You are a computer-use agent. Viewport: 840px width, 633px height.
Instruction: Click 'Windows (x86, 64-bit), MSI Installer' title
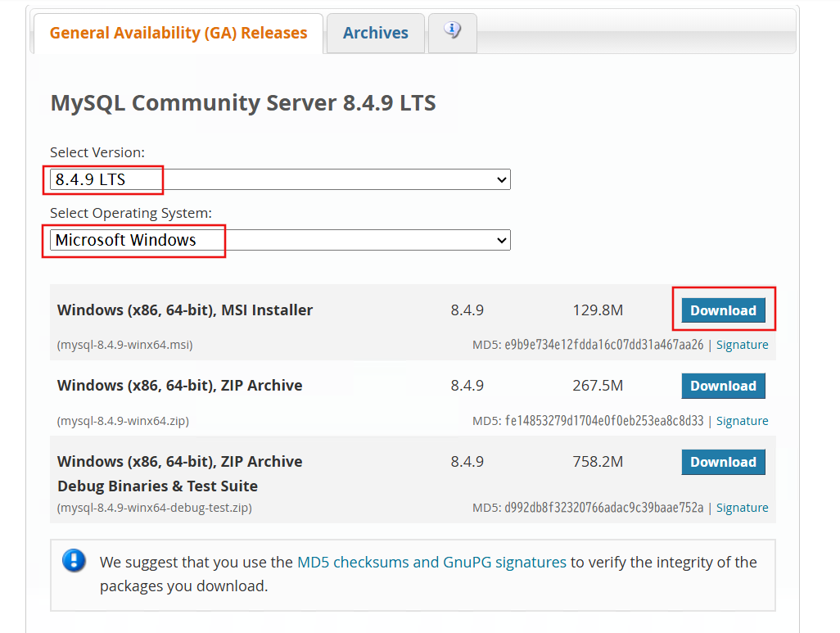click(185, 310)
